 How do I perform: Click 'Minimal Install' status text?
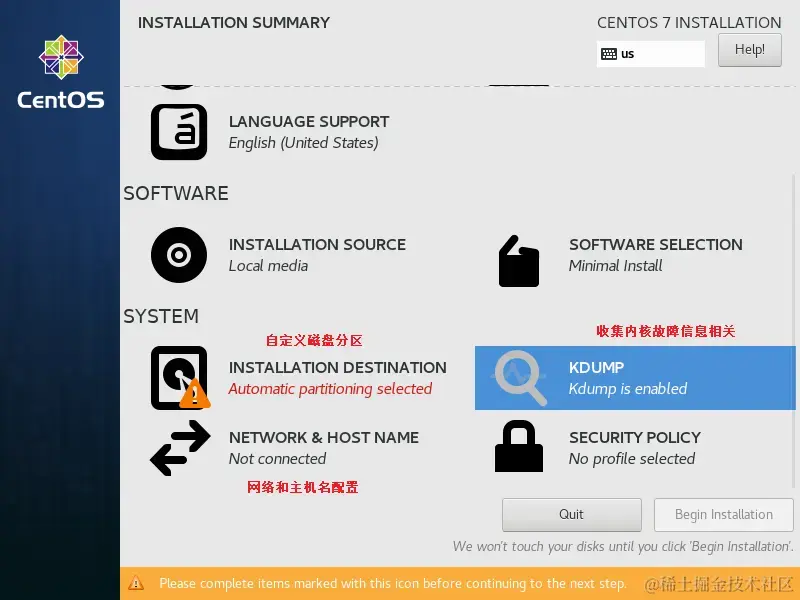click(615, 266)
